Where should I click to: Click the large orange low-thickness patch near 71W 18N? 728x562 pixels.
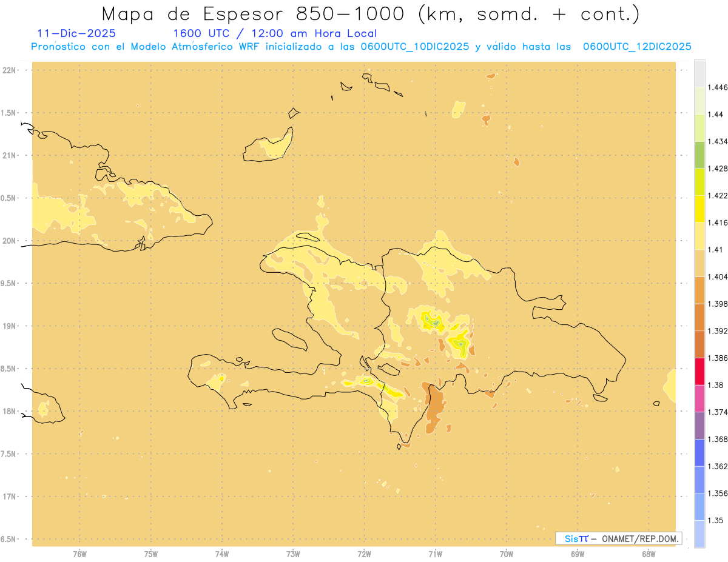[434, 409]
